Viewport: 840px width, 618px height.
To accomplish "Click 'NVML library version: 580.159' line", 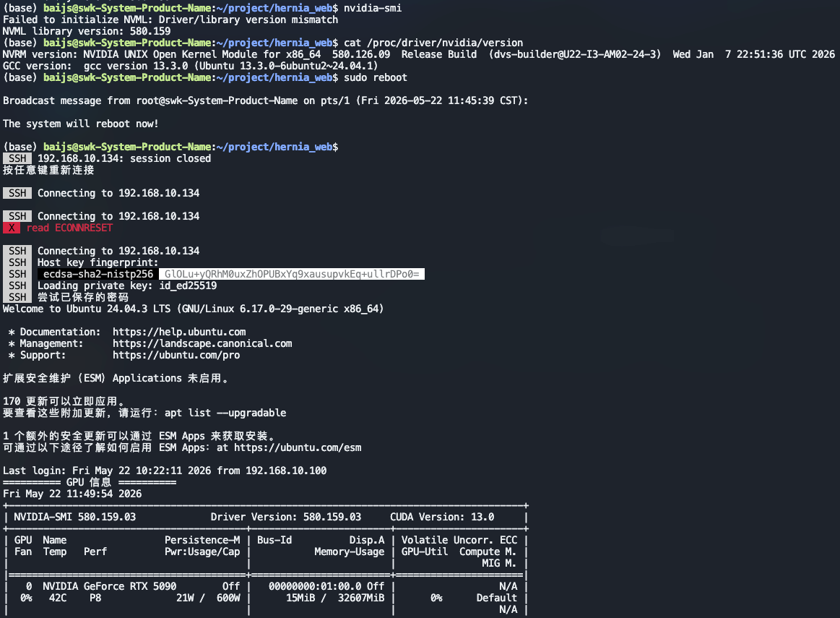I will pyautogui.click(x=87, y=31).
